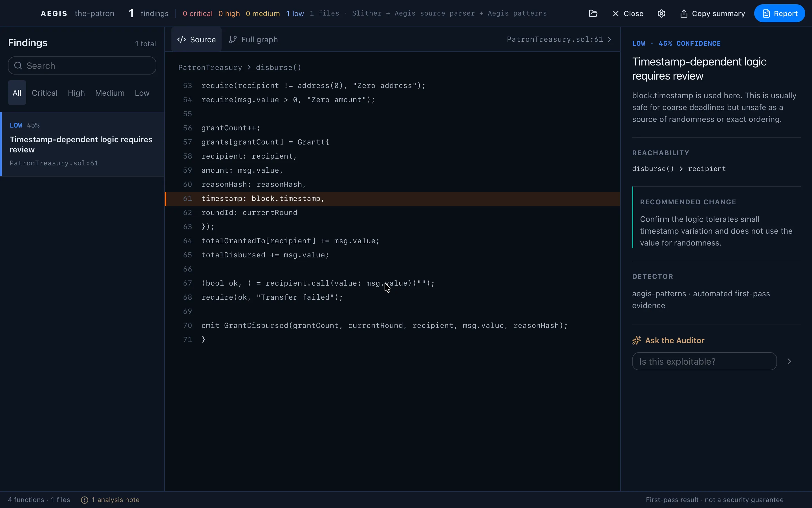812x508 pixels.
Task: Select highlighted line 61 block.timestamp
Action: 392,199
